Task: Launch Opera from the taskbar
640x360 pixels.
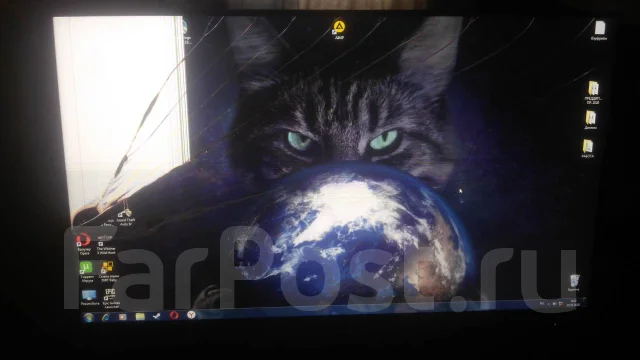Action: 174,315
